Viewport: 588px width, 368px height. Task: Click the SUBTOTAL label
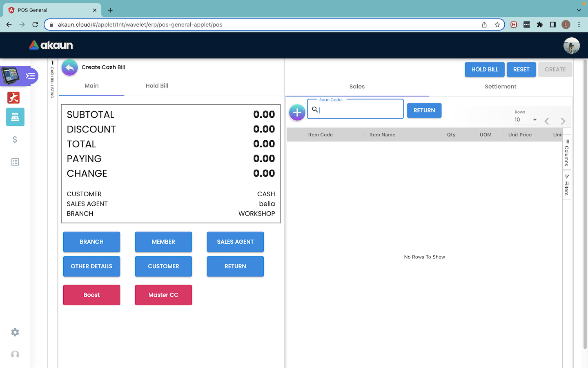(x=91, y=115)
